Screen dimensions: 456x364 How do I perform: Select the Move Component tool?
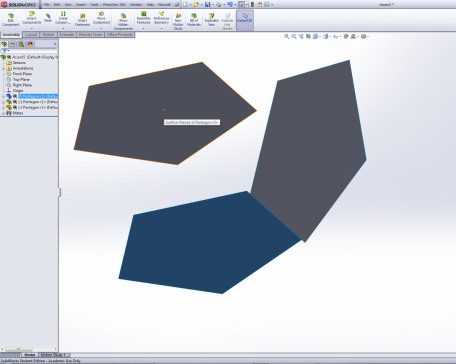point(101,18)
